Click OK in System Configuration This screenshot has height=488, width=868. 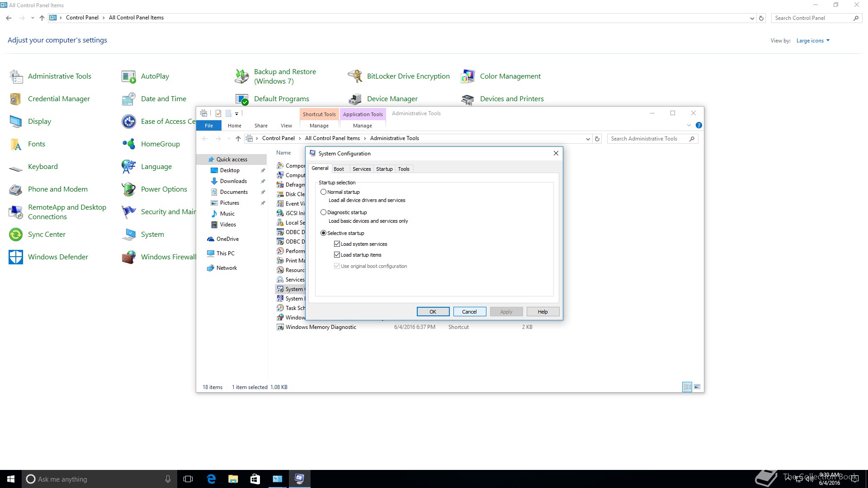[x=433, y=312]
